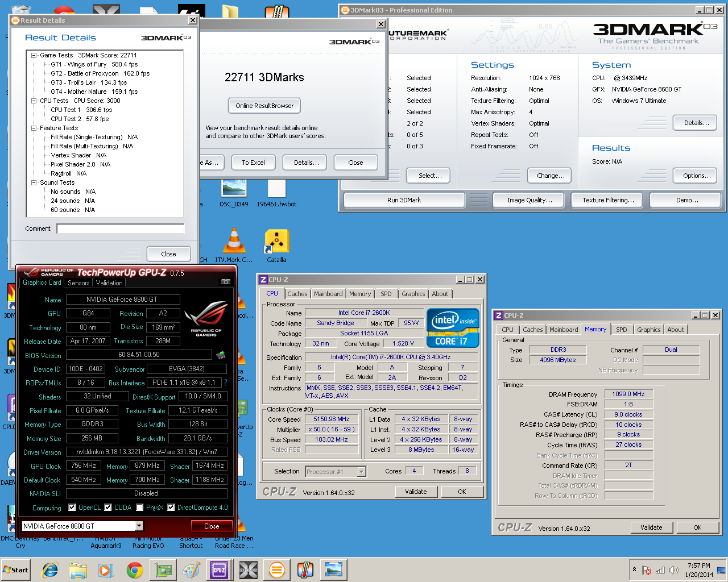The image size is (728, 582).
Task: Open Caches tab in CPU-Z CPU window
Action: coord(297,294)
